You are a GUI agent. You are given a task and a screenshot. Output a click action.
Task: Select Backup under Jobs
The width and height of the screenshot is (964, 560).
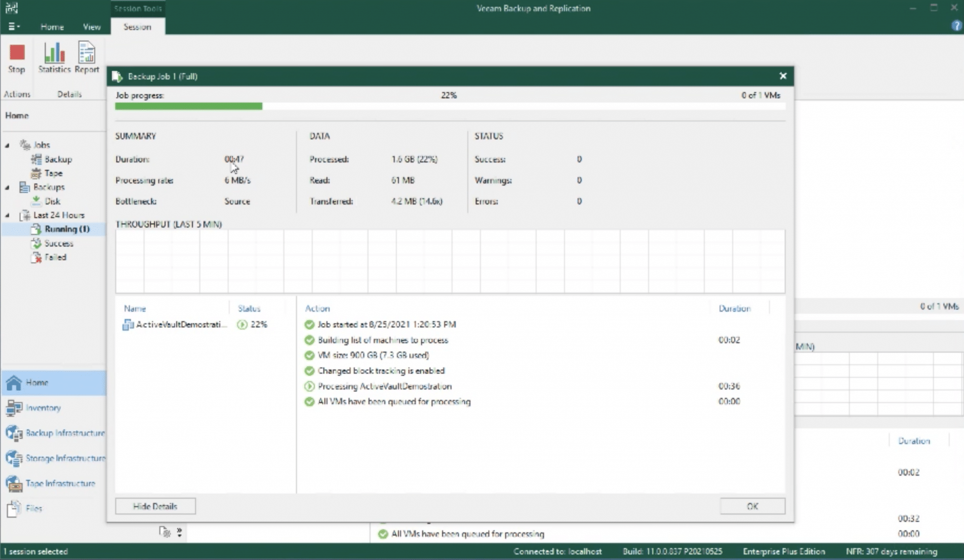[x=52, y=159]
